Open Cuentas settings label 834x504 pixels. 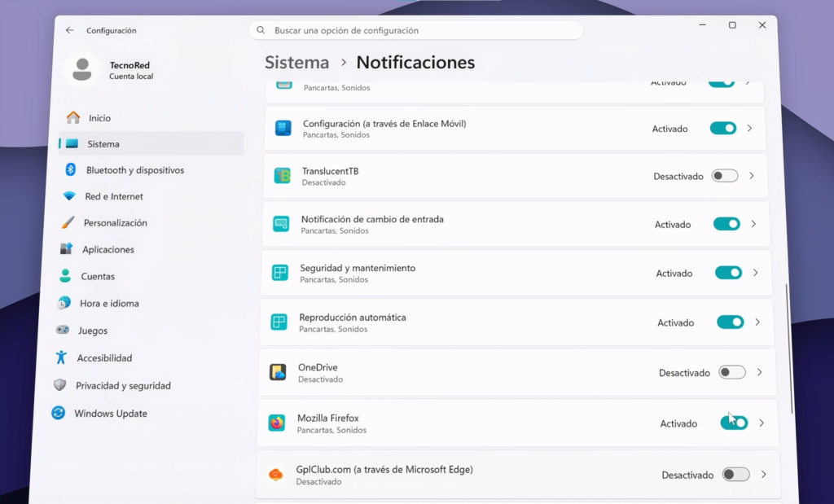point(98,276)
